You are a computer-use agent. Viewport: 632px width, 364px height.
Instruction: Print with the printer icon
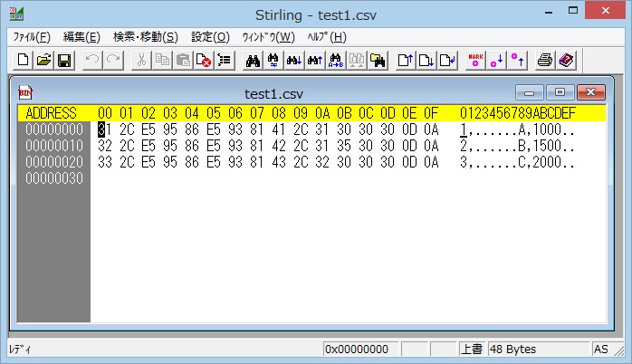click(x=545, y=61)
